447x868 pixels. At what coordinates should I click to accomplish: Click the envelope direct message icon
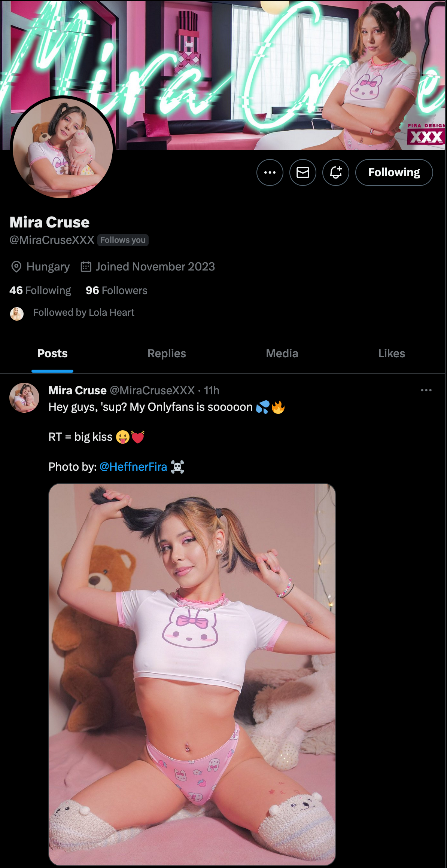[302, 172]
